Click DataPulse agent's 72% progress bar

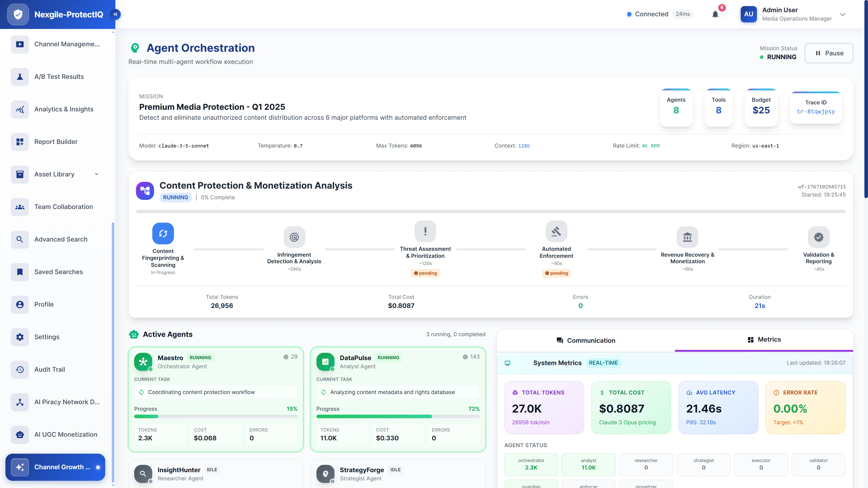(398, 417)
